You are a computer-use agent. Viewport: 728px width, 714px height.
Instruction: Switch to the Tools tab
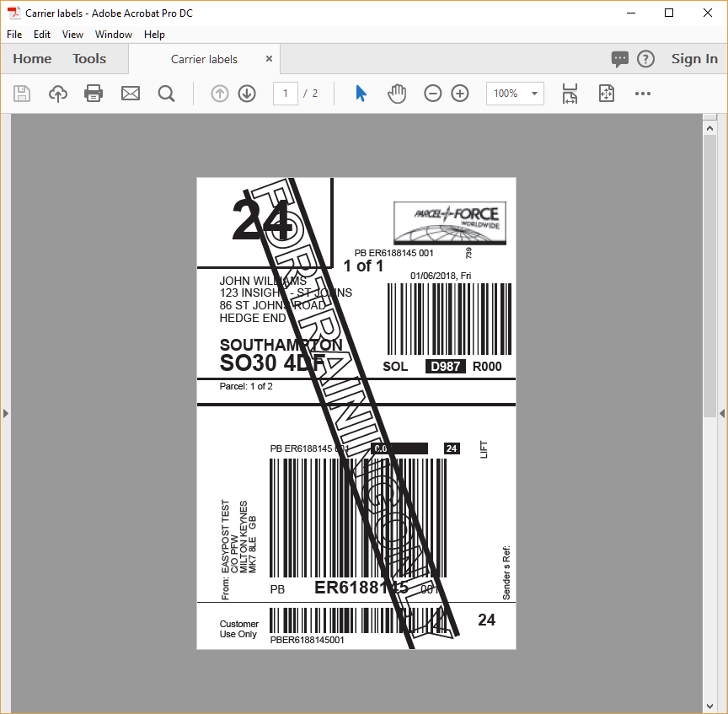coord(89,58)
